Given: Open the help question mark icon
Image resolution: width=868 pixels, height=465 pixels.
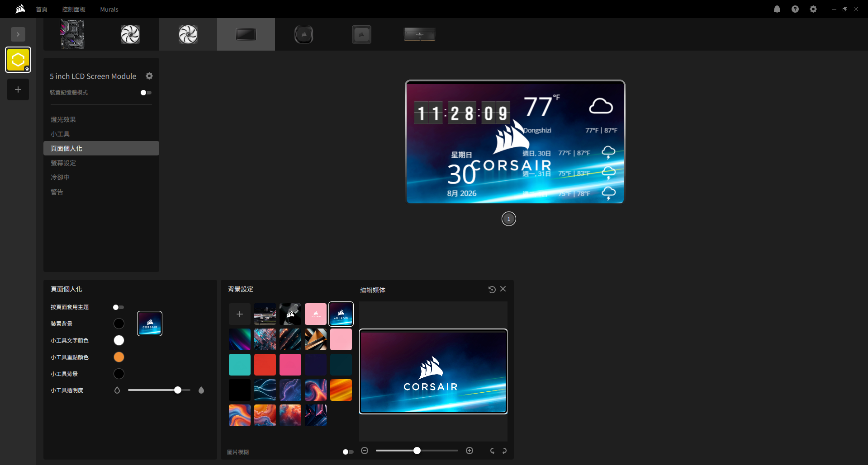Looking at the screenshot, I should click(x=795, y=9).
